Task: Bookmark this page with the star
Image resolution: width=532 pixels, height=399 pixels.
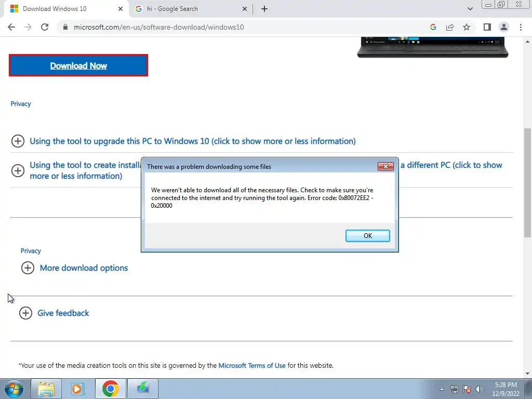Action: [467, 27]
